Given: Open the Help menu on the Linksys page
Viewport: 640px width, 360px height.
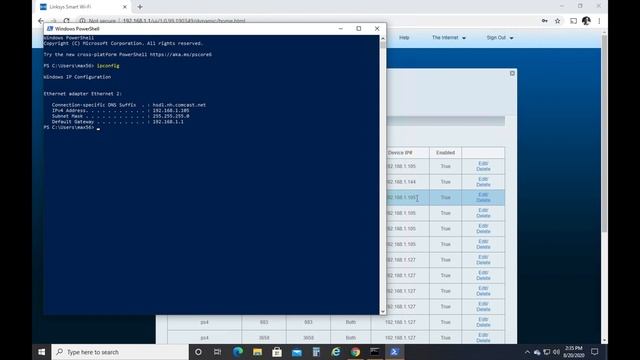Looking at the screenshot, I should click(x=404, y=38).
